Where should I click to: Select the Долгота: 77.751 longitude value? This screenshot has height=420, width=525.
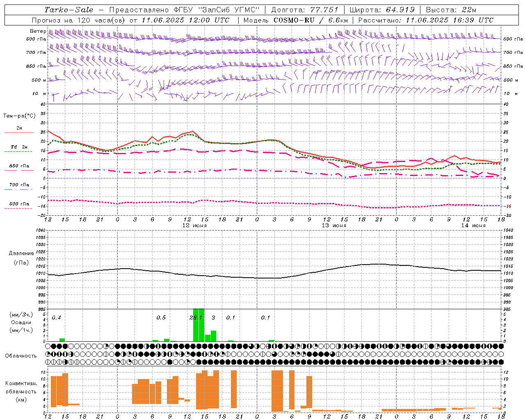pos(305,10)
